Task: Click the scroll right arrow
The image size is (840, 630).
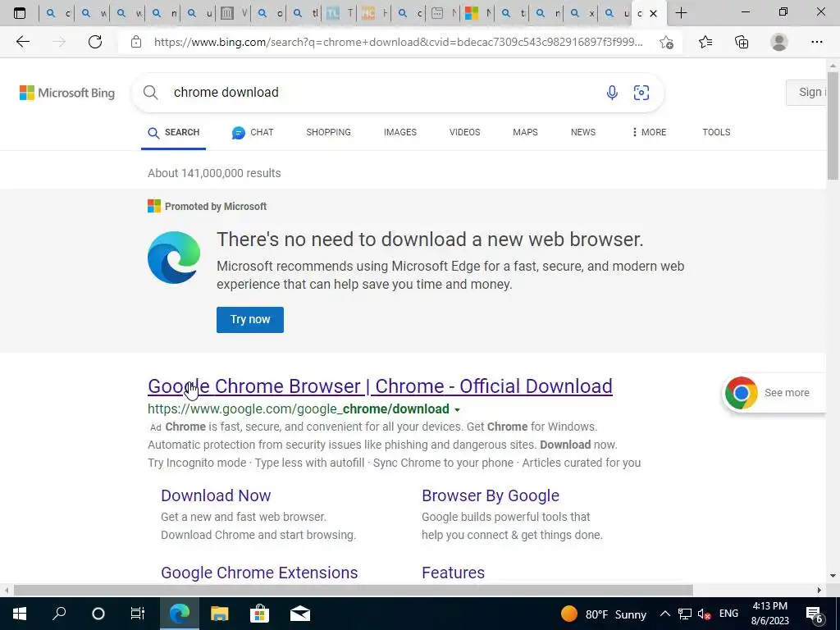Action: pyautogui.click(x=819, y=591)
